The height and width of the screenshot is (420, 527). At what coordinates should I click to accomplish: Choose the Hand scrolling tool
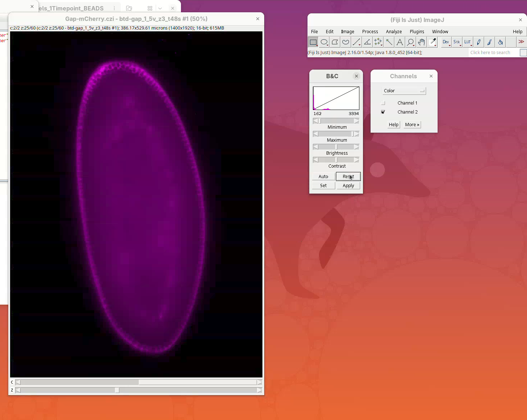tap(421, 42)
